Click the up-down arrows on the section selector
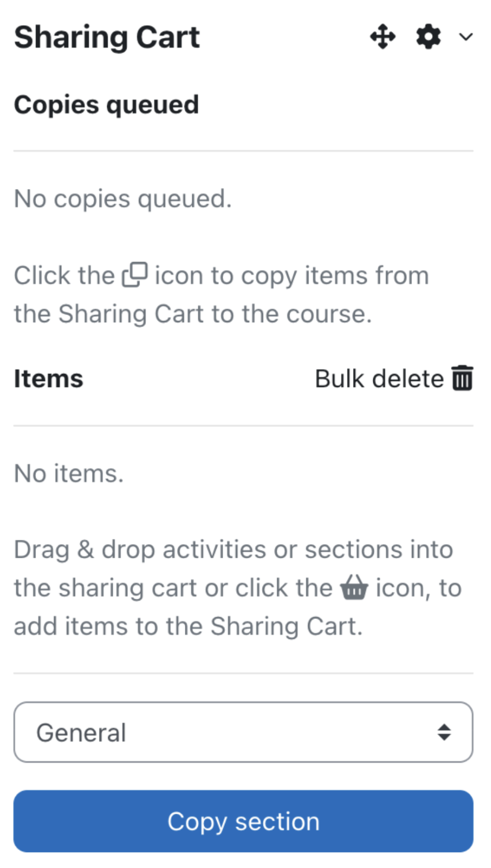The height and width of the screenshot is (868, 491). [x=446, y=731]
